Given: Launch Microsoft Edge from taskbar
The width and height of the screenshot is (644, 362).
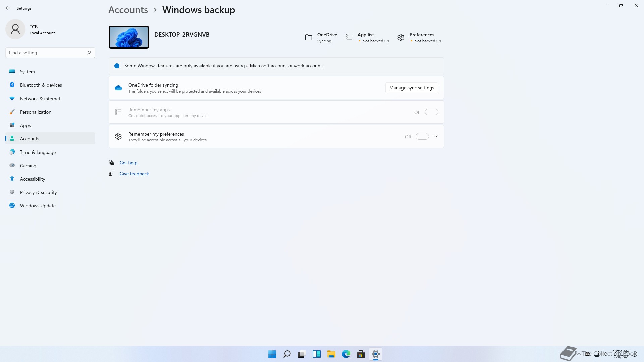Looking at the screenshot, I should tap(346, 354).
